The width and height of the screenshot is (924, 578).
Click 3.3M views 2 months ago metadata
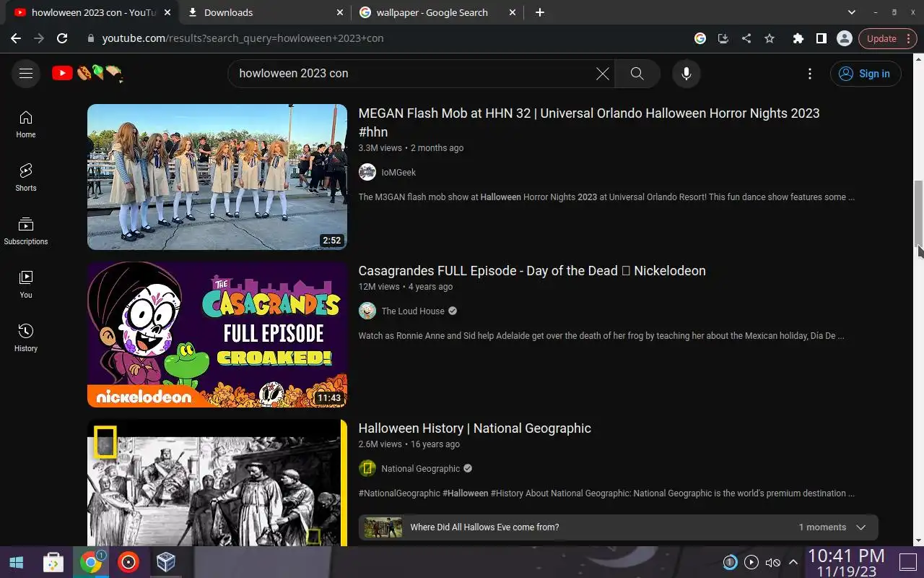411,148
